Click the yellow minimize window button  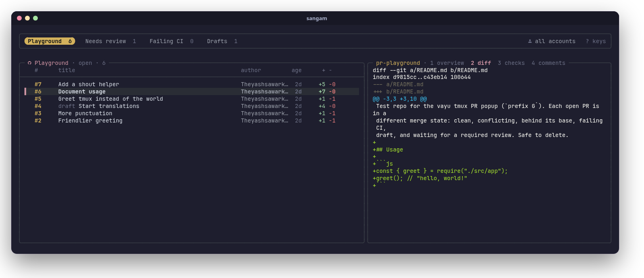click(27, 18)
